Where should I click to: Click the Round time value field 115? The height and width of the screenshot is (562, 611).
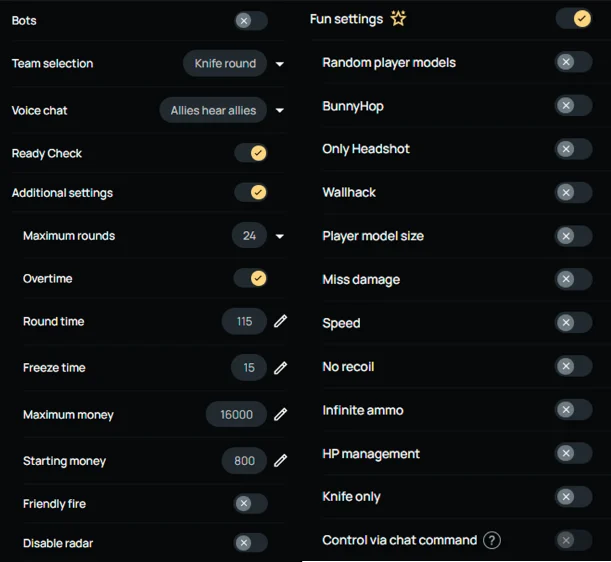244,321
